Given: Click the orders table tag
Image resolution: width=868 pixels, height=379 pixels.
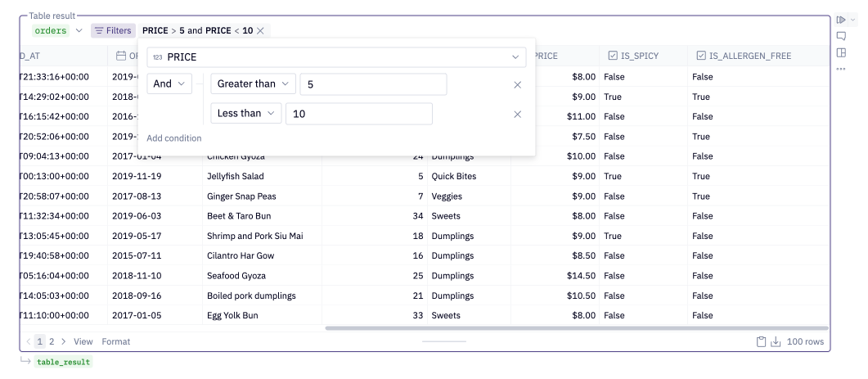Looking at the screenshot, I should 51,31.
